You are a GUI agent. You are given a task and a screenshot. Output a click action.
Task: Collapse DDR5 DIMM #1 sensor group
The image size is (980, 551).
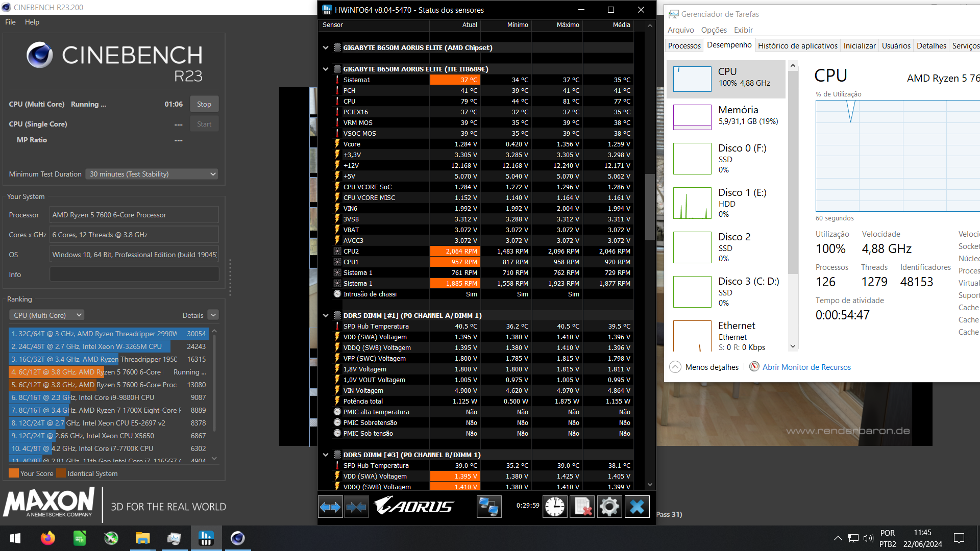pyautogui.click(x=326, y=315)
